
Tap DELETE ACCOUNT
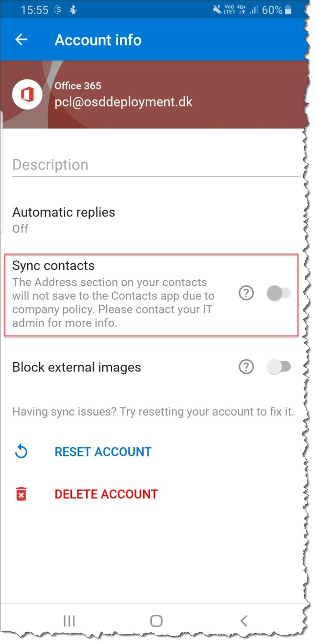click(106, 494)
